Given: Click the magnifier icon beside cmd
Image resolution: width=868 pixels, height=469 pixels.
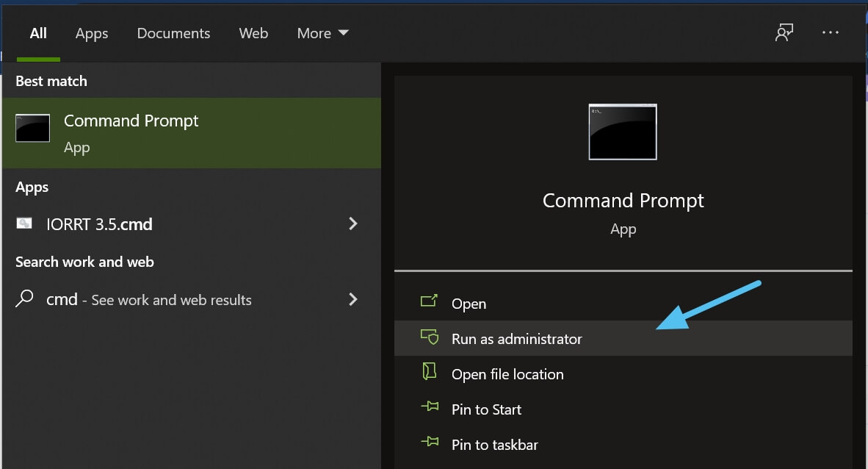Looking at the screenshot, I should pos(23,298).
